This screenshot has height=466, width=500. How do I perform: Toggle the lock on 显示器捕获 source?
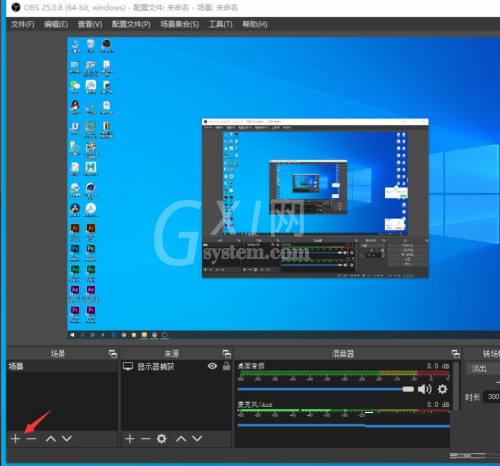[x=226, y=366]
